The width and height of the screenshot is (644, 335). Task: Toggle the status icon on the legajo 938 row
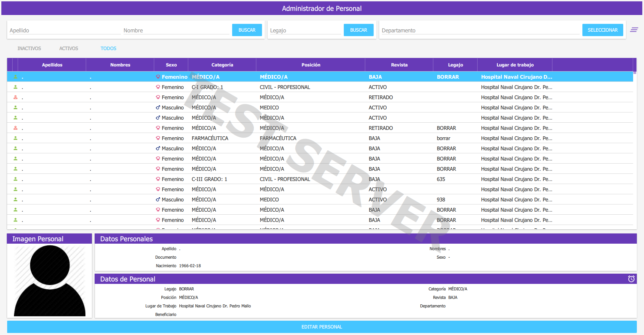(x=15, y=199)
